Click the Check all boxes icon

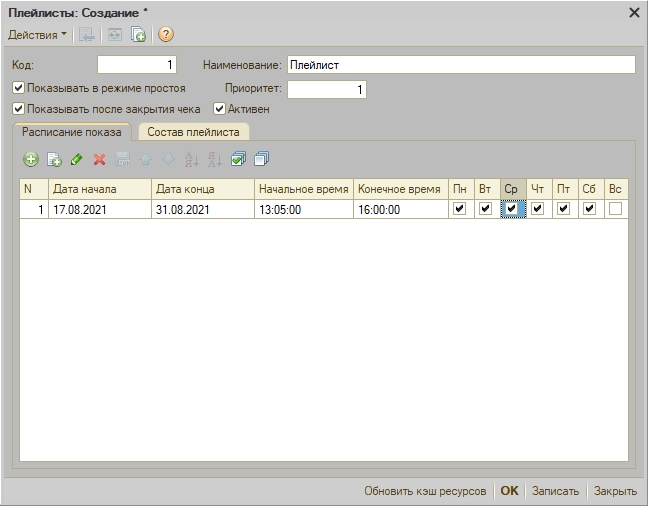pos(238,159)
